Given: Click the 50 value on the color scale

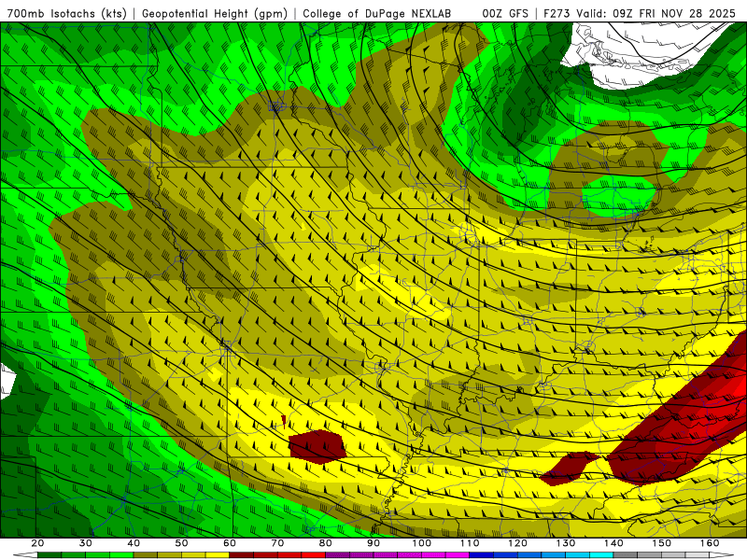Looking at the screenshot, I should (181, 543).
